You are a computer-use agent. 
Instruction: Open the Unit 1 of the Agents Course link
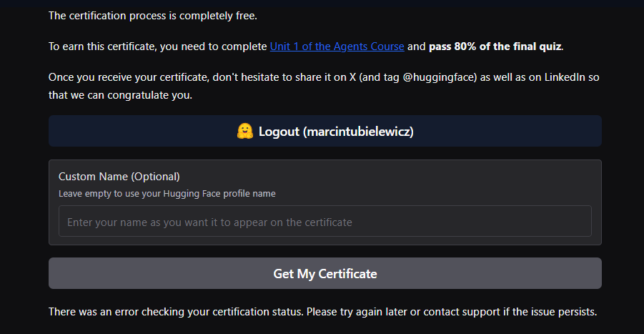(337, 46)
